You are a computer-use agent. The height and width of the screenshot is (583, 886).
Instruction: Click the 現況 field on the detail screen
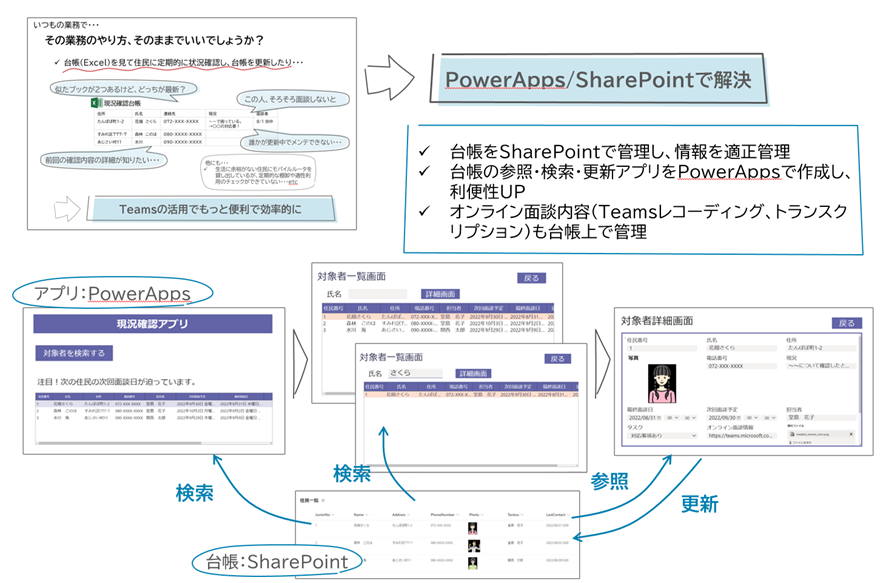click(x=821, y=366)
